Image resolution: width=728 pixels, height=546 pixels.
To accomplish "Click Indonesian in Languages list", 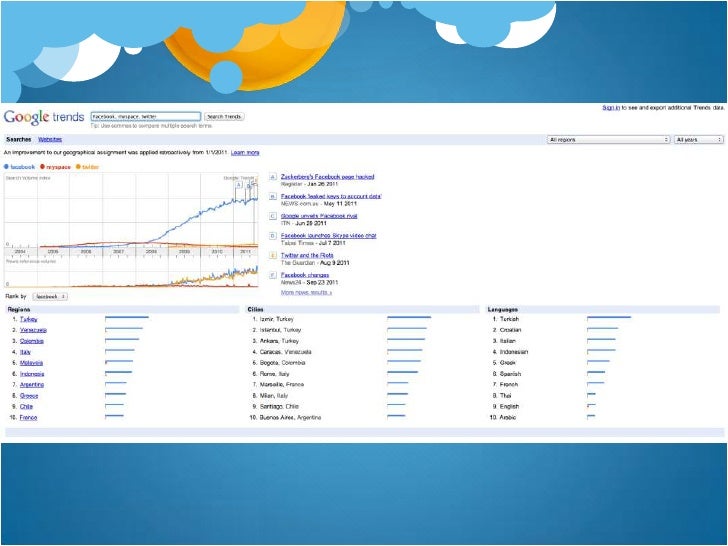I will click(514, 352).
